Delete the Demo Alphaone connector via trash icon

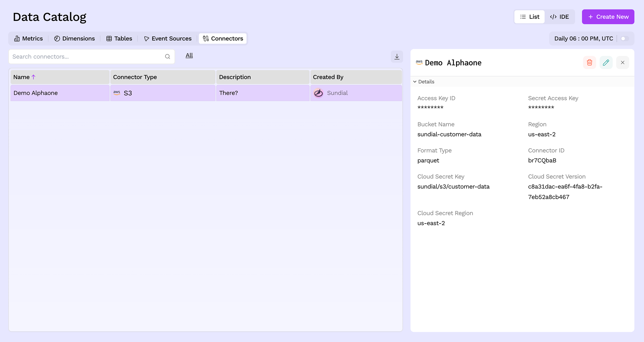(x=589, y=62)
